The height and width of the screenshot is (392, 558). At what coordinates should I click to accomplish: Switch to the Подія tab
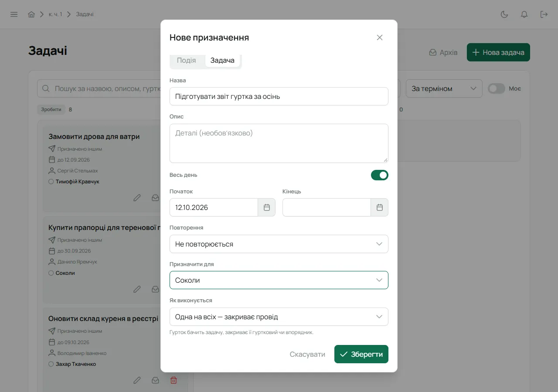pos(187,61)
